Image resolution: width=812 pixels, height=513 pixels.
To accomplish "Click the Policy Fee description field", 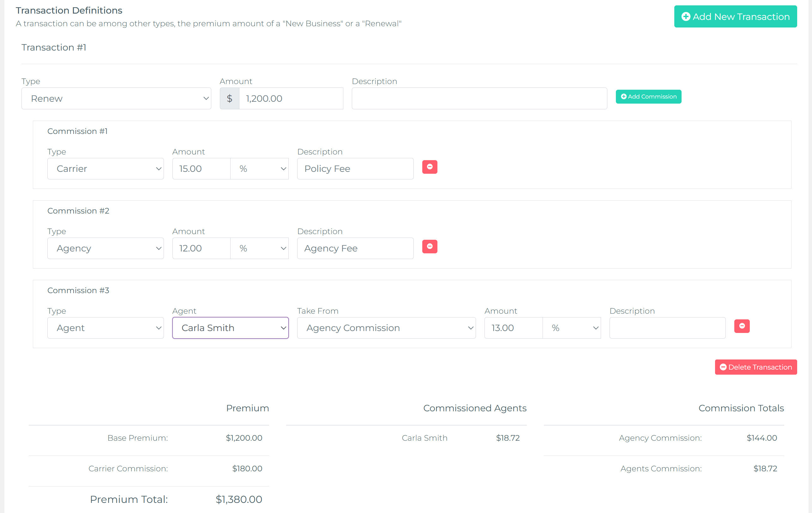I will (x=355, y=169).
